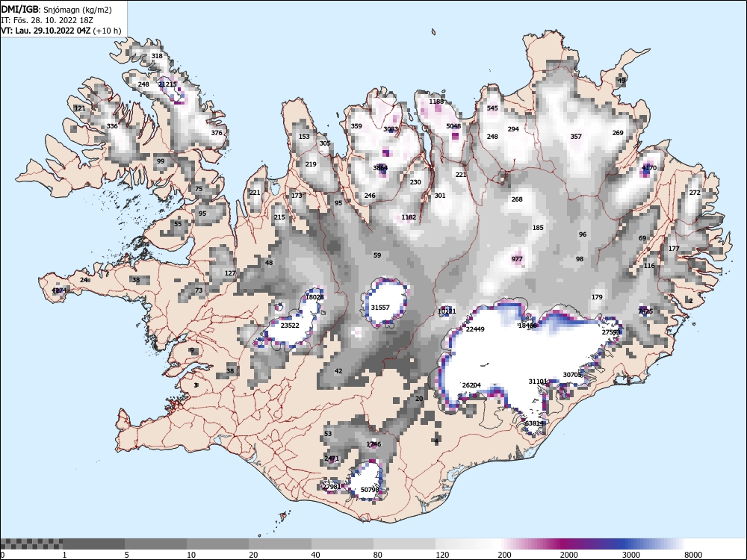Click the DMI/IGB Snjómagn (kg/m2) title

pyautogui.click(x=57, y=10)
